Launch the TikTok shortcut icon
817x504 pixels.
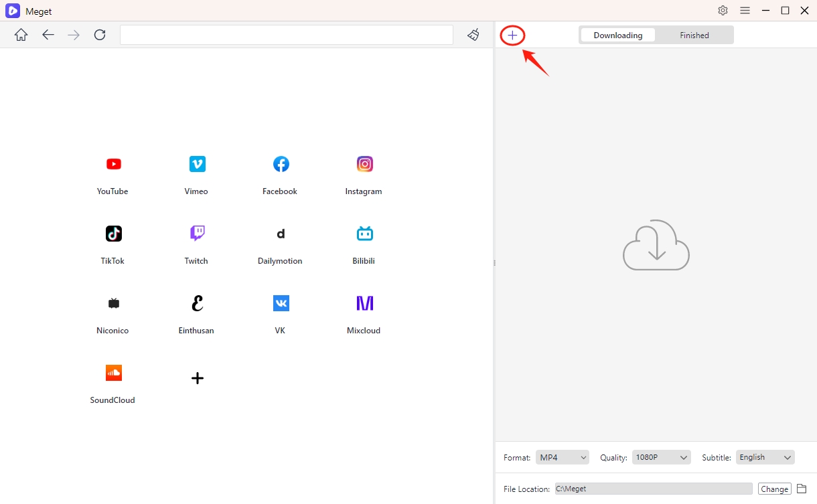coord(113,234)
